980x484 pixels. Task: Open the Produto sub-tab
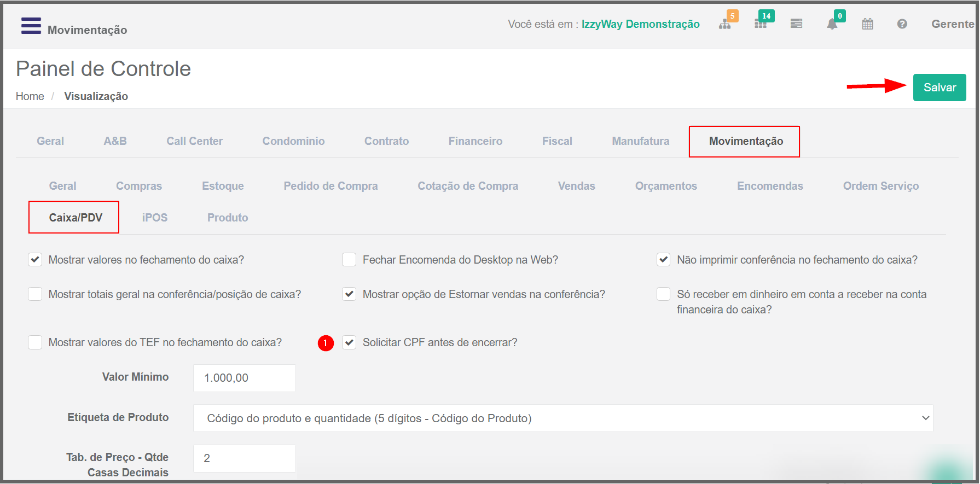pyautogui.click(x=228, y=218)
